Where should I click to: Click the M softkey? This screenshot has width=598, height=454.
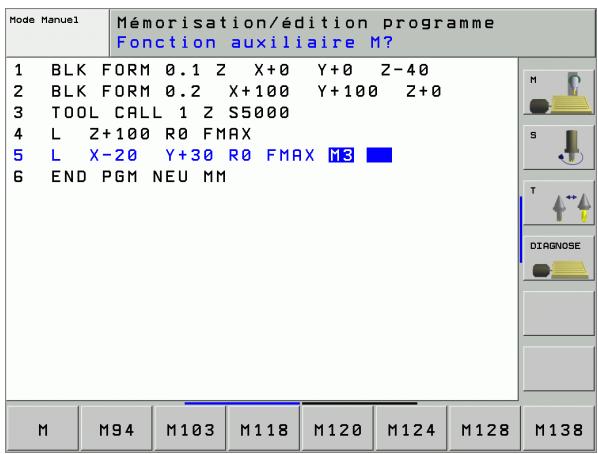tap(43, 429)
